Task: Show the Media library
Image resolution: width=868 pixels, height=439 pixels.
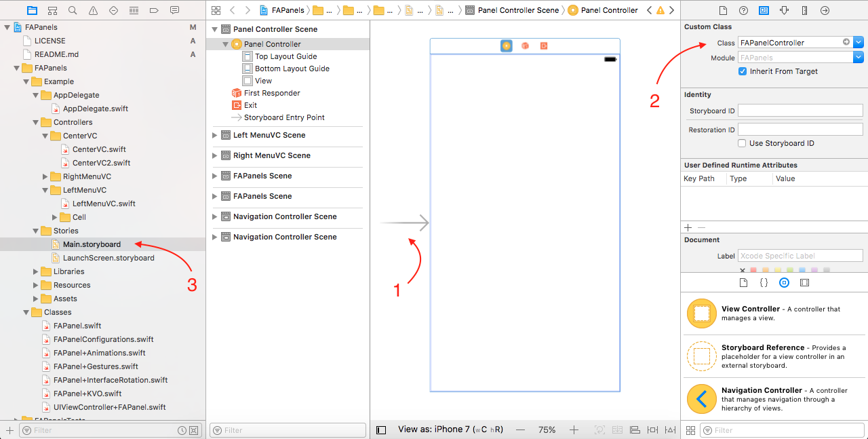Action: click(x=804, y=282)
